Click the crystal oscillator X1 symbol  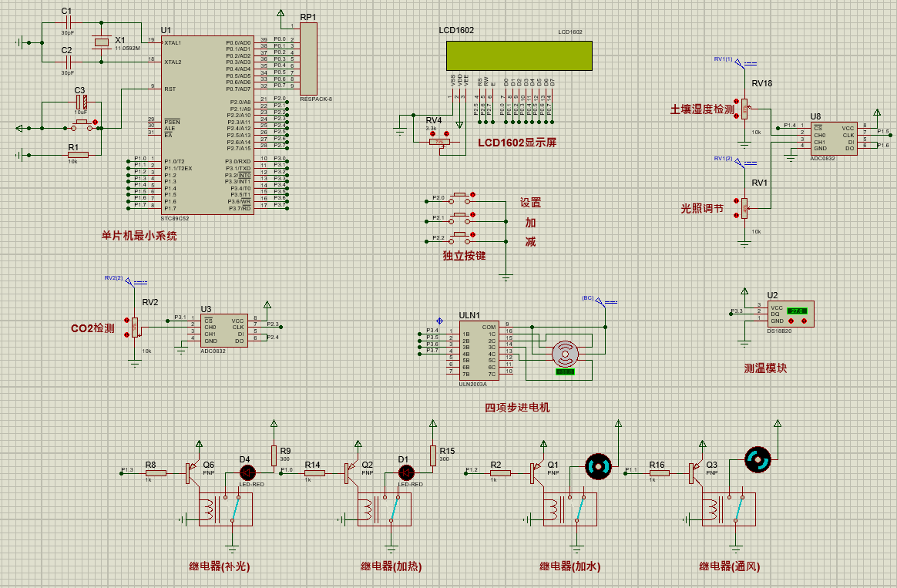coord(101,42)
